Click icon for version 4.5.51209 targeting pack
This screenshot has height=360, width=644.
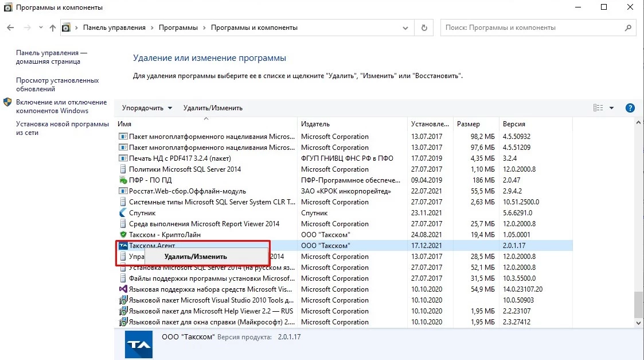pos(123,148)
